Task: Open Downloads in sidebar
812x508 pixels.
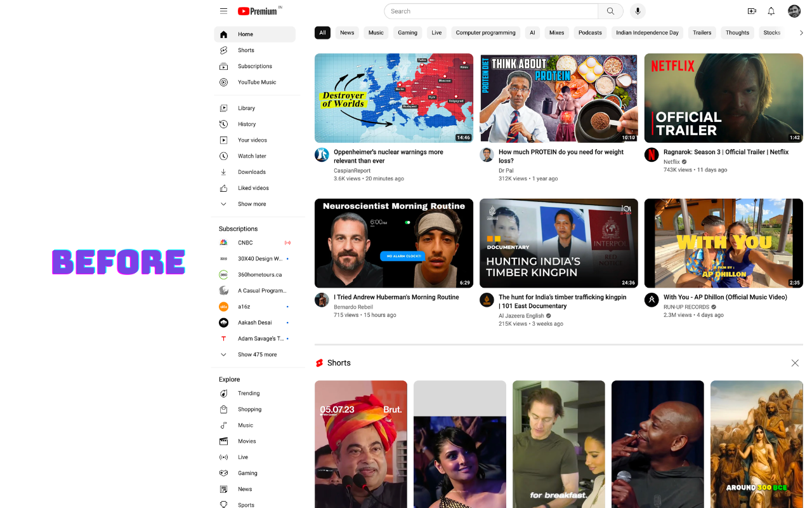Action: pos(254,171)
